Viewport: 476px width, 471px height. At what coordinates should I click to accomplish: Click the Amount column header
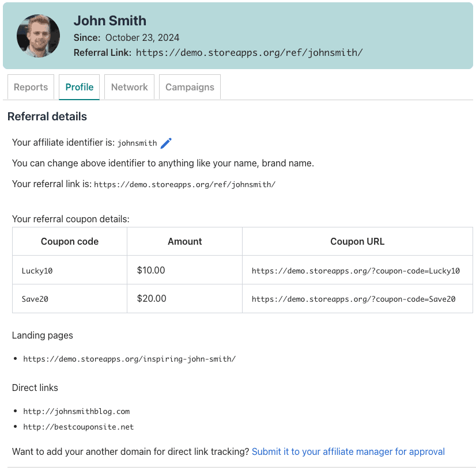(x=184, y=241)
